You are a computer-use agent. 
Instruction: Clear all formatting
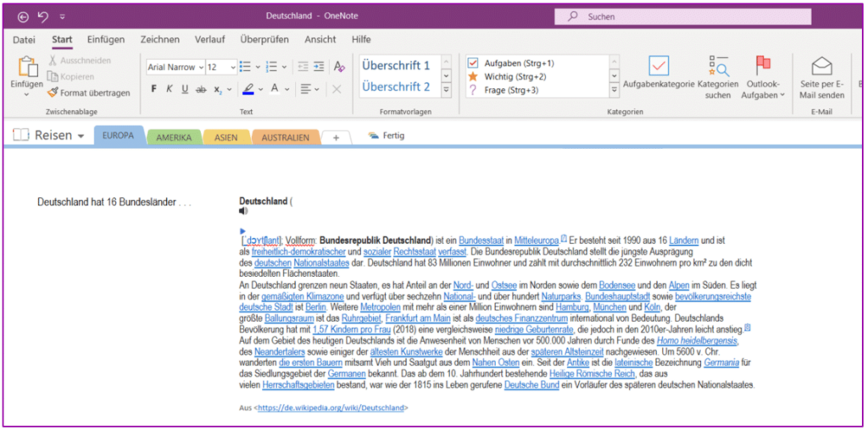pyautogui.click(x=339, y=67)
